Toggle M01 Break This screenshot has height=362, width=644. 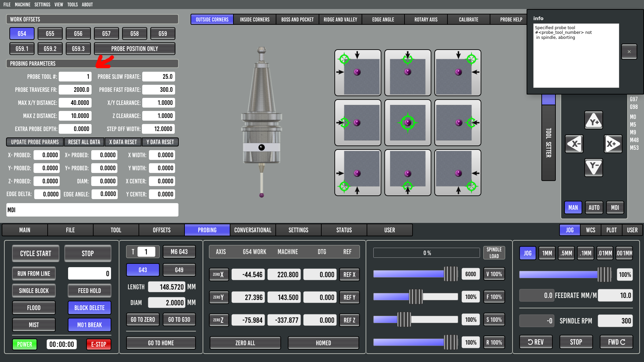(x=90, y=325)
